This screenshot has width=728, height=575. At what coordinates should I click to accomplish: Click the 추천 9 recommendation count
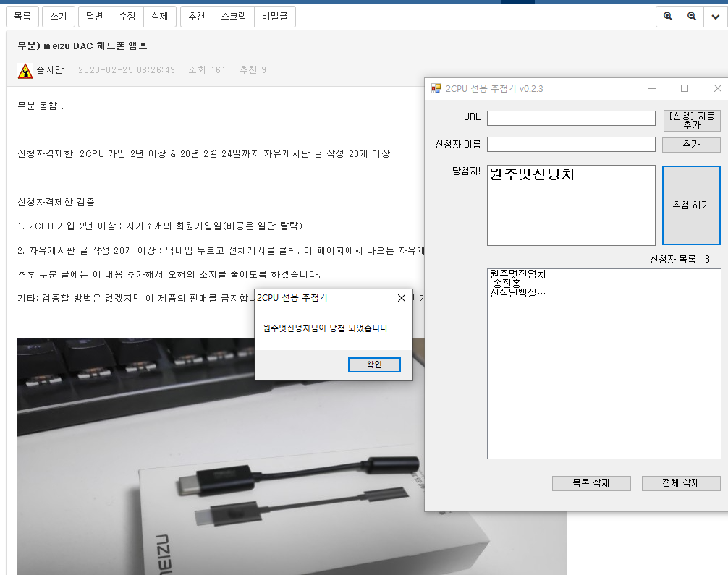253,70
